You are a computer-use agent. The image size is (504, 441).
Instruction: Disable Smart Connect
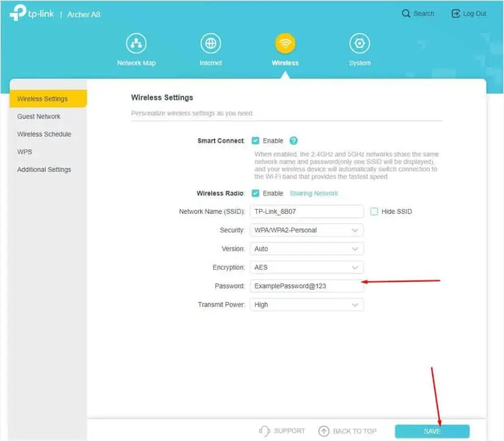pyautogui.click(x=255, y=140)
